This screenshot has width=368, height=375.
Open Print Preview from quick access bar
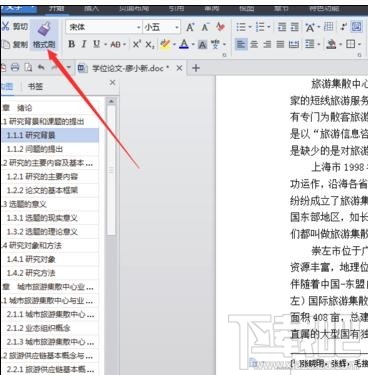click(28, 68)
